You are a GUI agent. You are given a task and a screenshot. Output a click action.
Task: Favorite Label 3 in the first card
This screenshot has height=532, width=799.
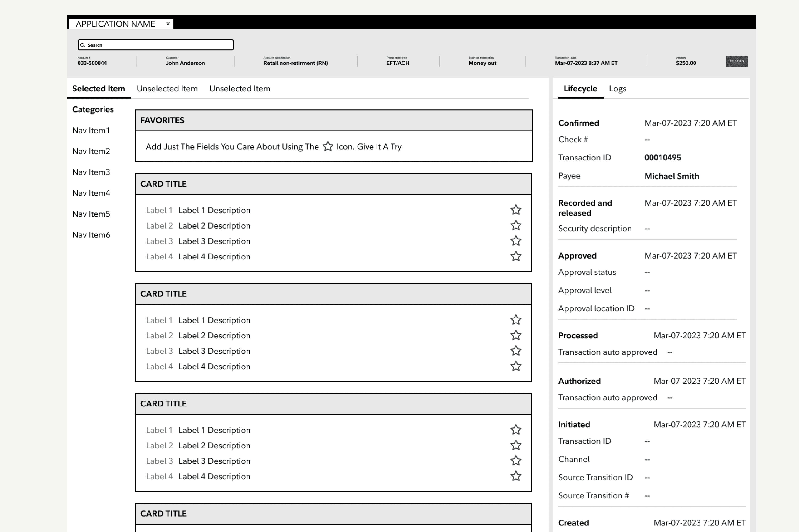516,241
